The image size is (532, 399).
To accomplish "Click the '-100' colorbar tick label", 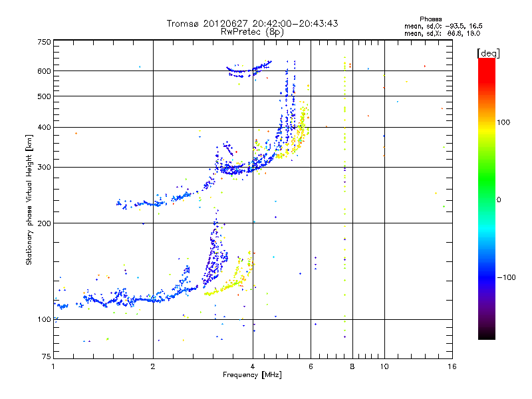I will [x=506, y=277].
